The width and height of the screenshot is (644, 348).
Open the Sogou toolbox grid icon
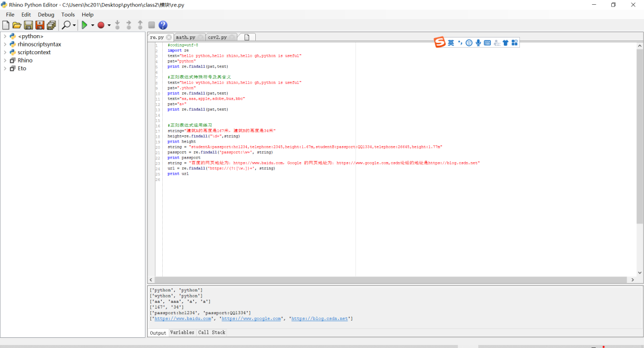tap(515, 43)
